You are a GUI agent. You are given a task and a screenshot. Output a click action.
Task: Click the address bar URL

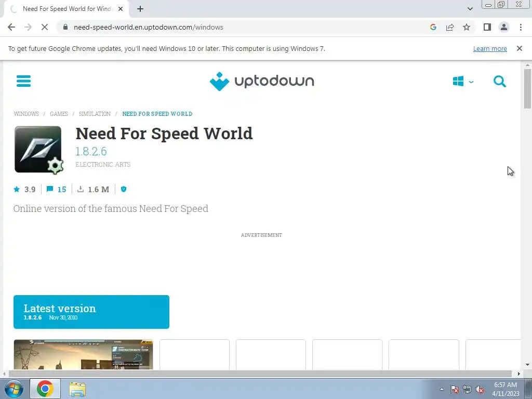(x=148, y=27)
